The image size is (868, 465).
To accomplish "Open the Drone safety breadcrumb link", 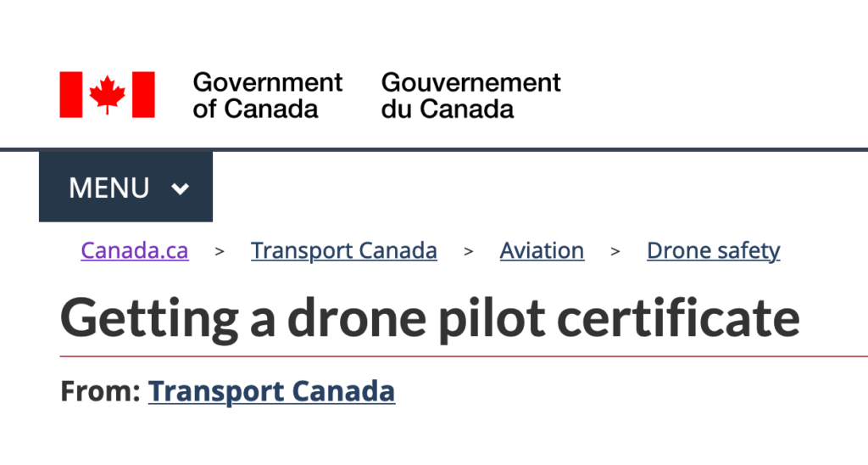I will click(x=713, y=251).
